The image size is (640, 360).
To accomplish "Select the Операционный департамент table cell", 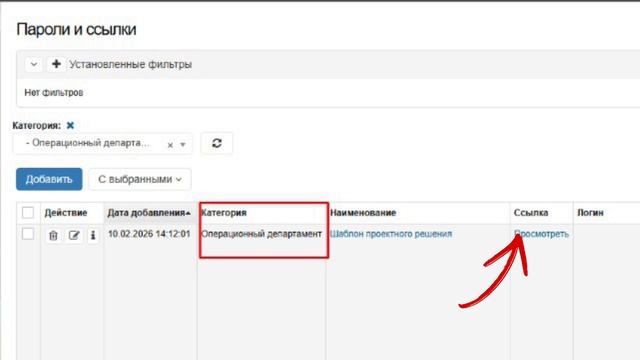I will pos(262,234).
